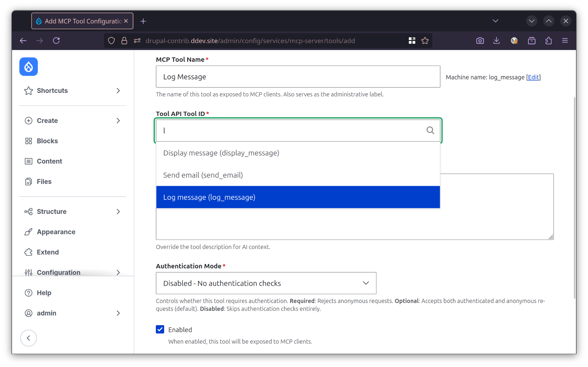Click the cookie extension icon in toolbar

tap(514, 41)
